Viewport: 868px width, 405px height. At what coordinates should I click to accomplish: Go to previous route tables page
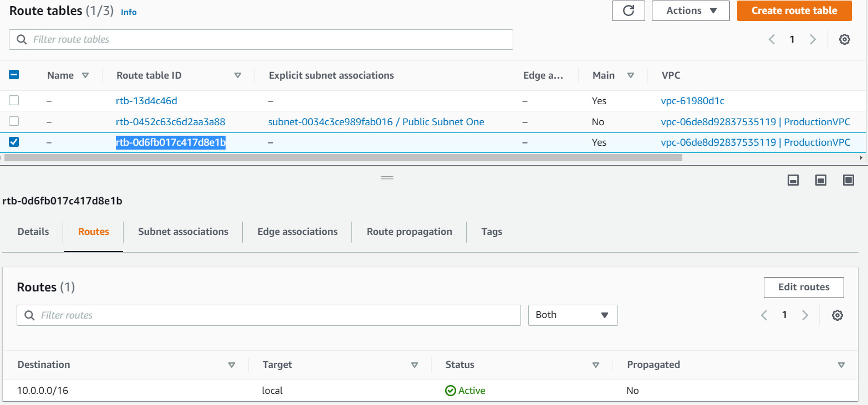tap(772, 39)
